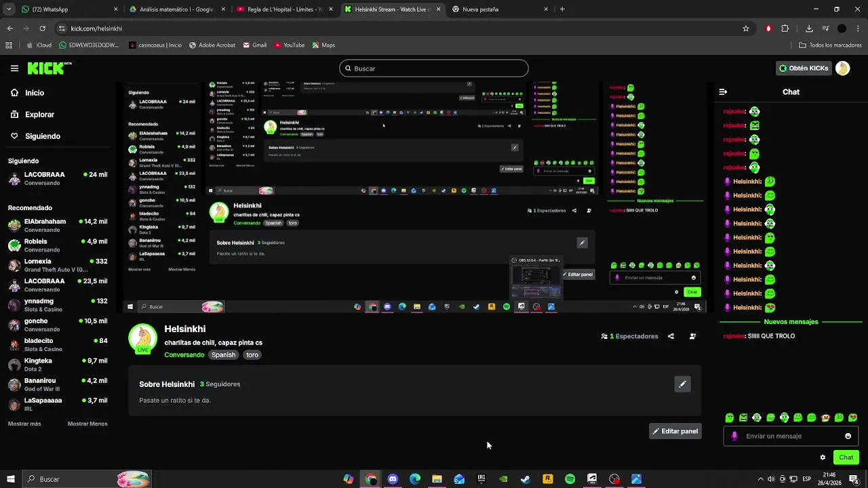The height and width of the screenshot is (488, 868).
Task: Open the bladecito channel in the sidebar
Action: (58, 344)
